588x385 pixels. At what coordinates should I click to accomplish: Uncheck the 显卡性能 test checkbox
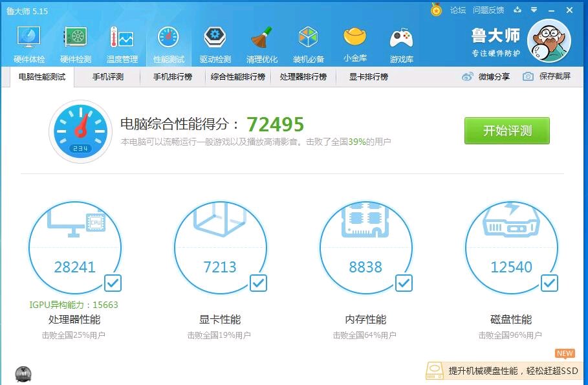coord(258,283)
